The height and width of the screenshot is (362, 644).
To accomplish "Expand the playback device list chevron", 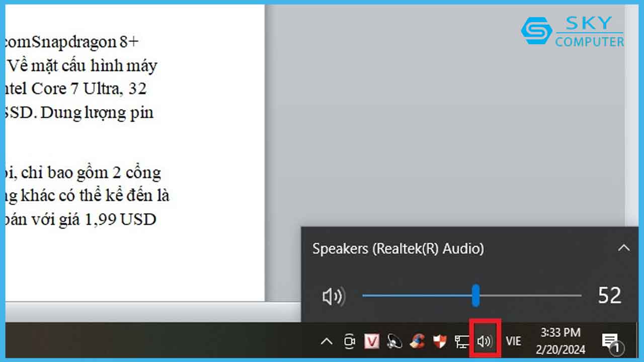I will (624, 248).
